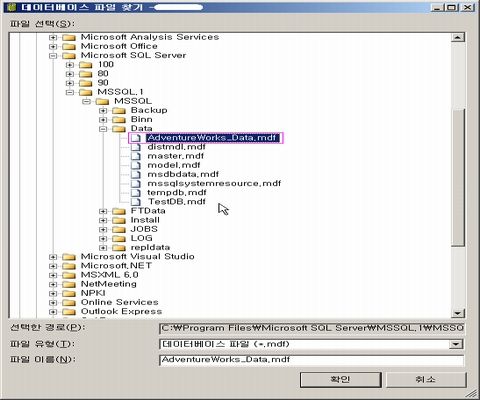Select the Binn folder label
This screenshot has height=400, width=480.
point(142,120)
